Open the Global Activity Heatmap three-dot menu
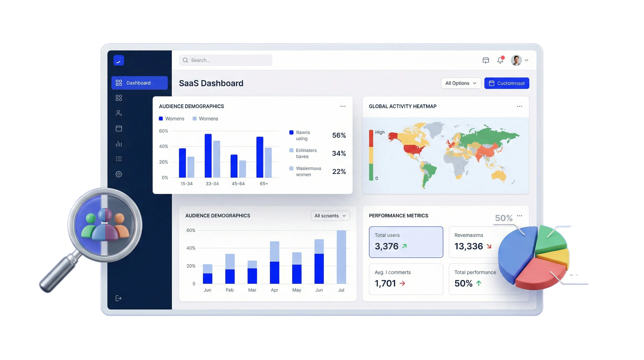Image resolution: width=644 pixels, height=360 pixels. [520, 106]
